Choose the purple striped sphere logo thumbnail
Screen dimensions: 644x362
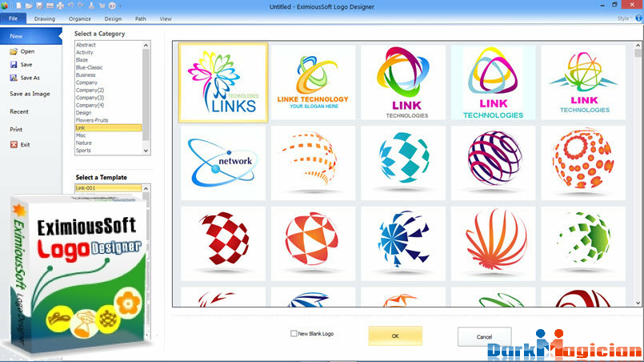pos(494,163)
